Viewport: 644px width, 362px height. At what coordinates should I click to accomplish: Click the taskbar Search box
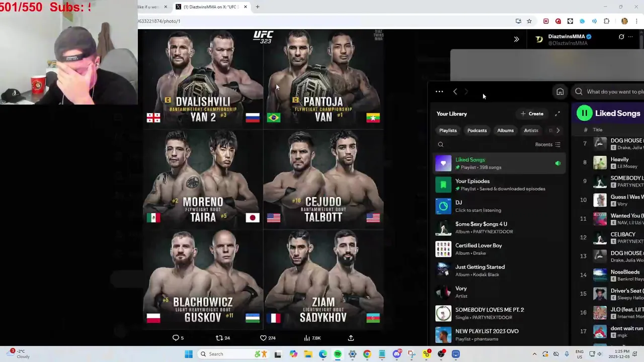click(233, 354)
